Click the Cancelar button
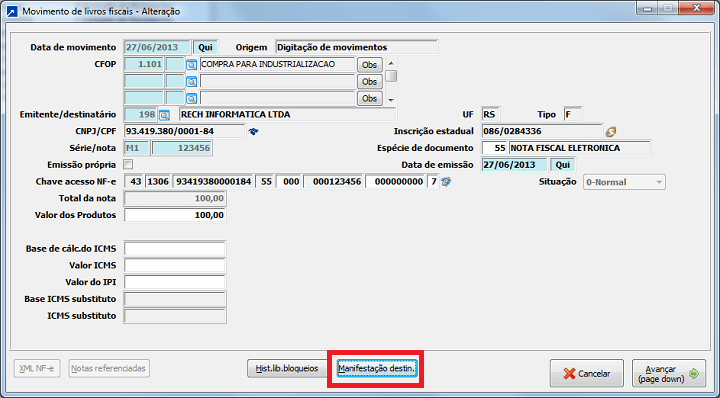The height and width of the screenshot is (398, 720). pos(587,374)
